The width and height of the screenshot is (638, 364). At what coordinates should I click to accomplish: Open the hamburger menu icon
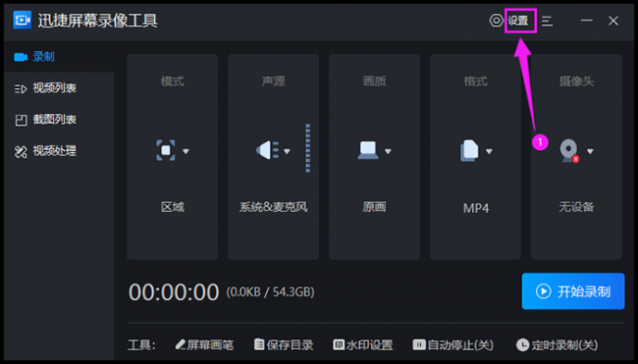click(548, 21)
